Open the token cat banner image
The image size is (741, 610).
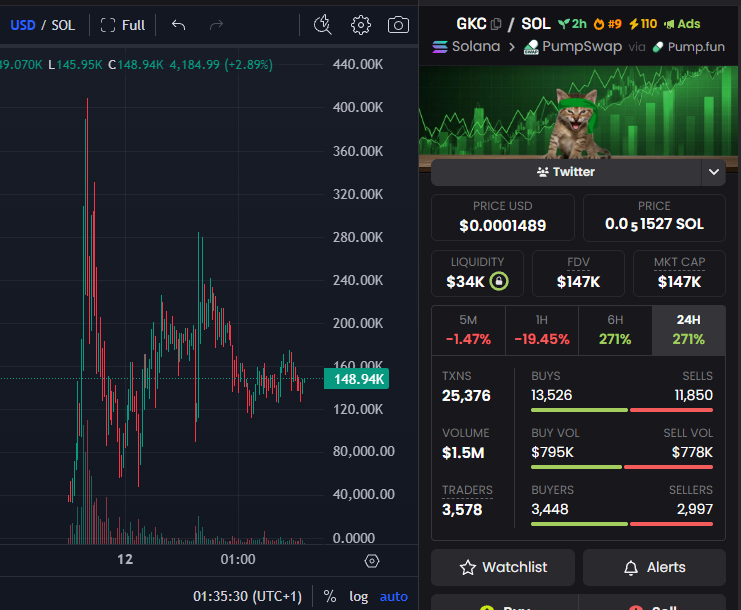578,112
